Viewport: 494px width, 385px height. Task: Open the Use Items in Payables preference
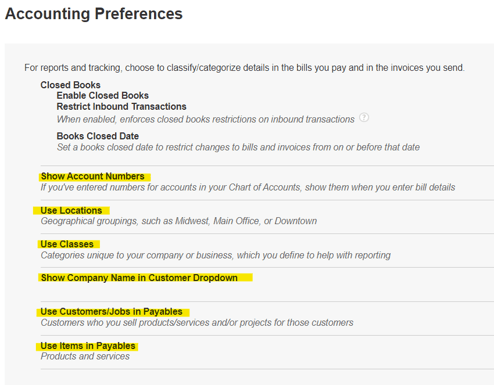88,346
